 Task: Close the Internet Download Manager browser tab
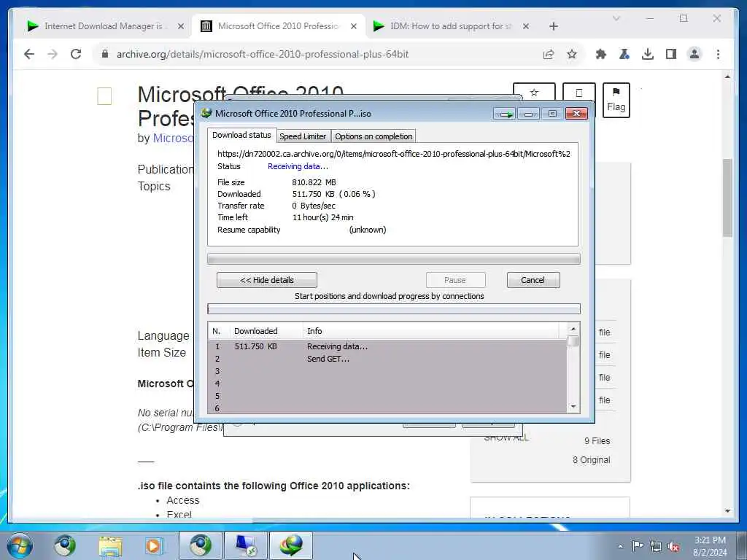coord(181,26)
